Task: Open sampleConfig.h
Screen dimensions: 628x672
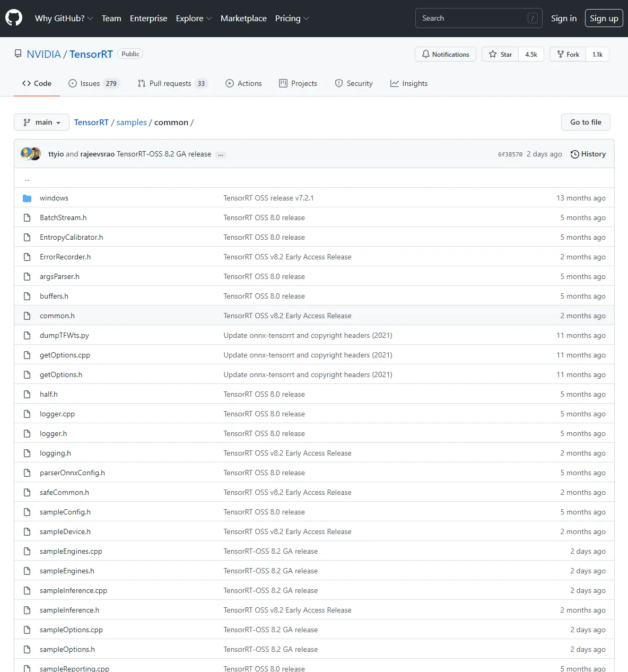Action: click(x=65, y=512)
